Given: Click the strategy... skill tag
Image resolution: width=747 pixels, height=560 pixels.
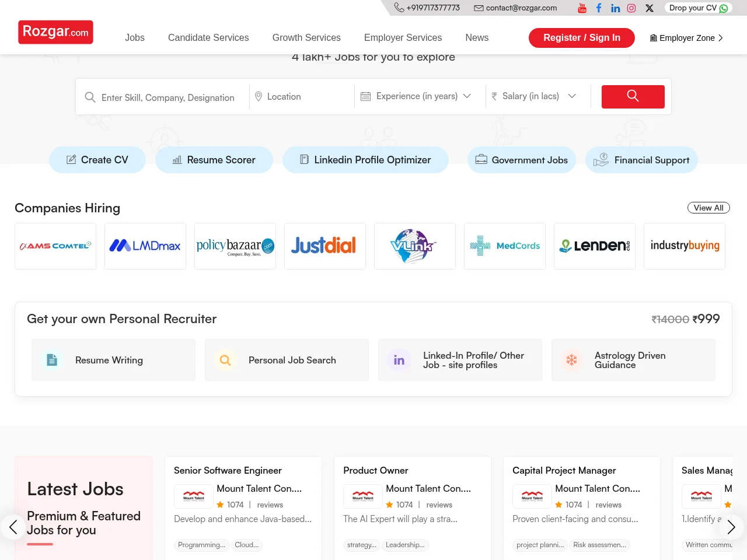Looking at the screenshot, I should [362, 545].
